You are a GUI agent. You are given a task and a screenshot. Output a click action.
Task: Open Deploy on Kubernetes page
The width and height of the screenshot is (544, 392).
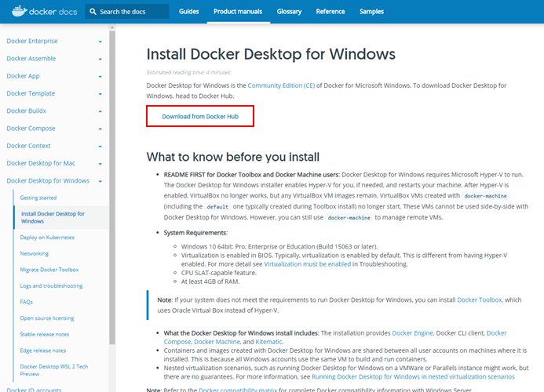coord(47,238)
